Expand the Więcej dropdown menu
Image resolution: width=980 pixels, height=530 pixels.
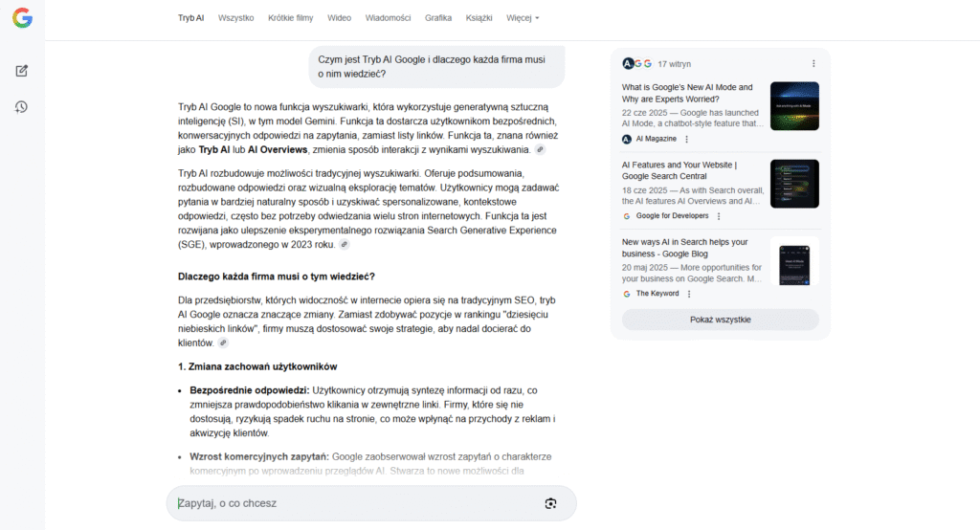(x=523, y=18)
